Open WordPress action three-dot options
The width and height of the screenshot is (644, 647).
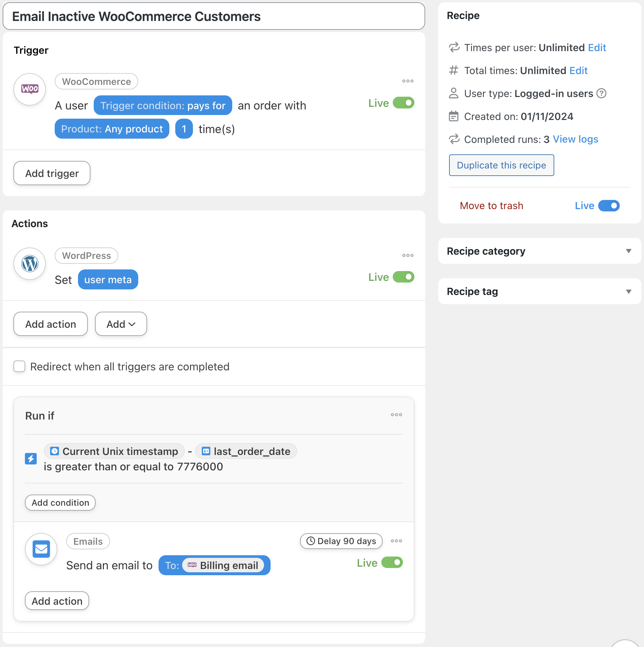pyautogui.click(x=408, y=256)
